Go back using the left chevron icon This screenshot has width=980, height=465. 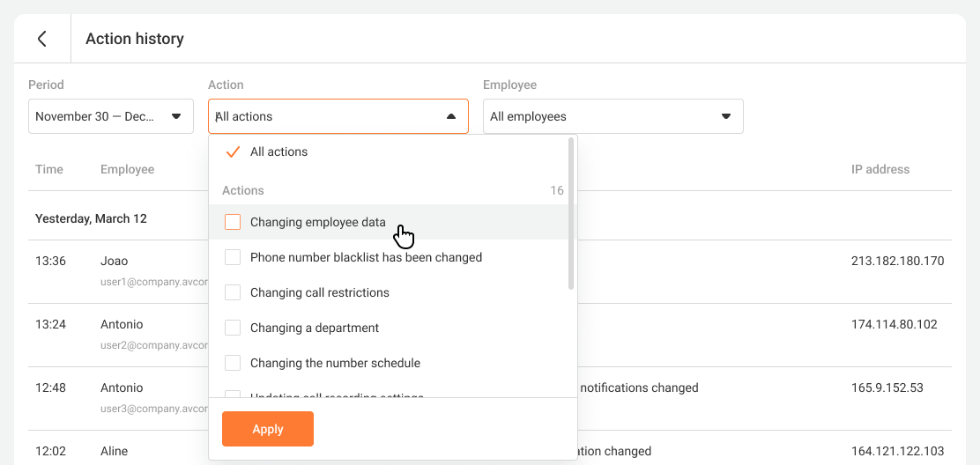pyautogui.click(x=42, y=39)
